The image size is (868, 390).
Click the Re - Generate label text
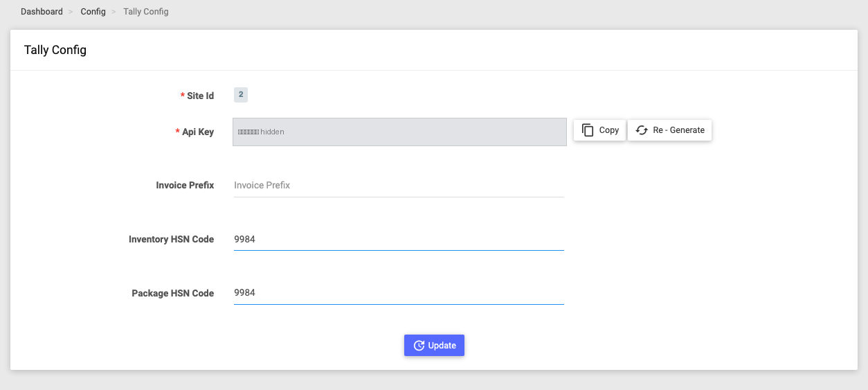tap(678, 130)
